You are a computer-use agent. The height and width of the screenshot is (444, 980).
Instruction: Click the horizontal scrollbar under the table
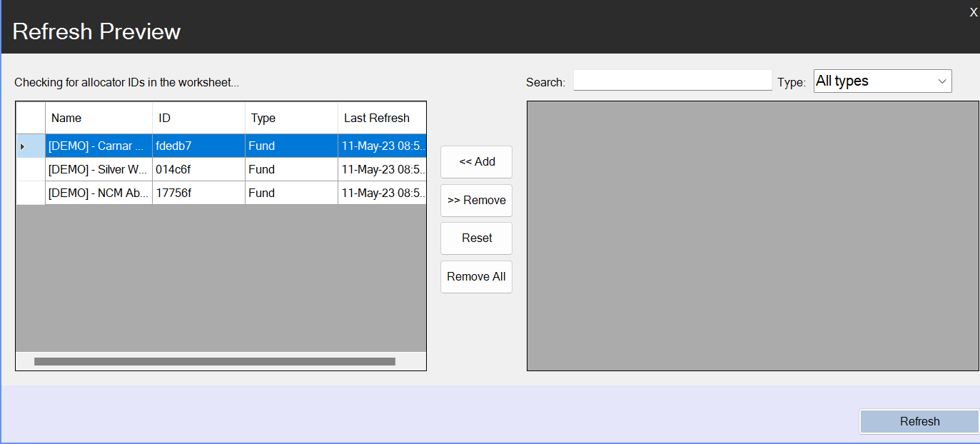(x=214, y=362)
